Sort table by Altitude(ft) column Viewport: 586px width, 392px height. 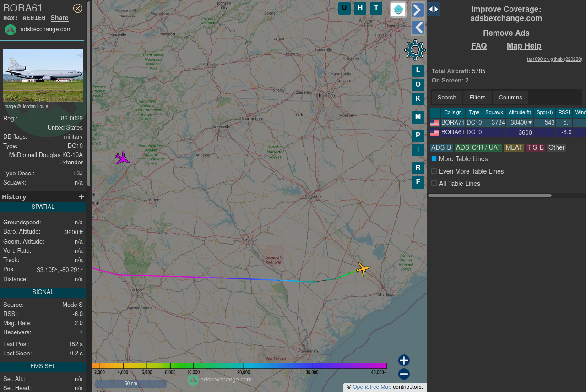pos(520,113)
